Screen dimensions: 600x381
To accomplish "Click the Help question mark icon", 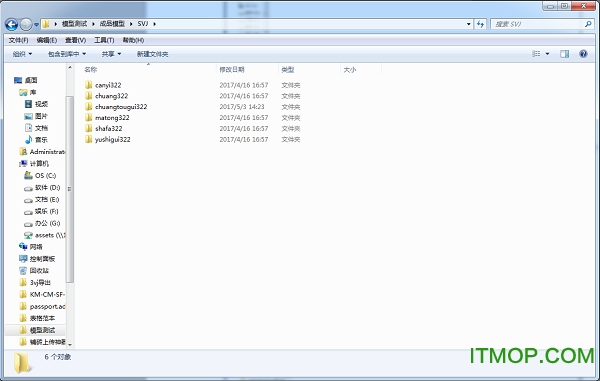I will [583, 54].
